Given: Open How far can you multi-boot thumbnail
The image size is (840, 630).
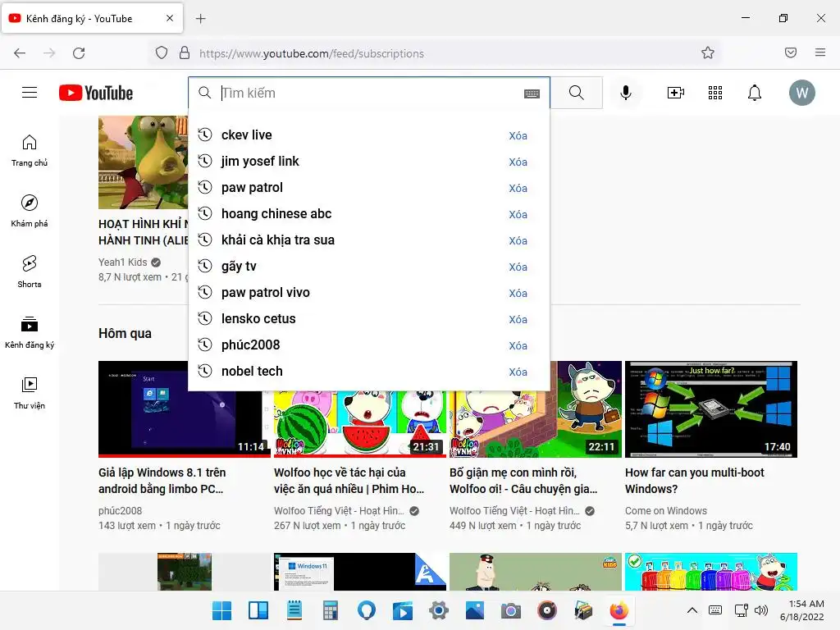Looking at the screenshot, I should [x=711, y=409].
